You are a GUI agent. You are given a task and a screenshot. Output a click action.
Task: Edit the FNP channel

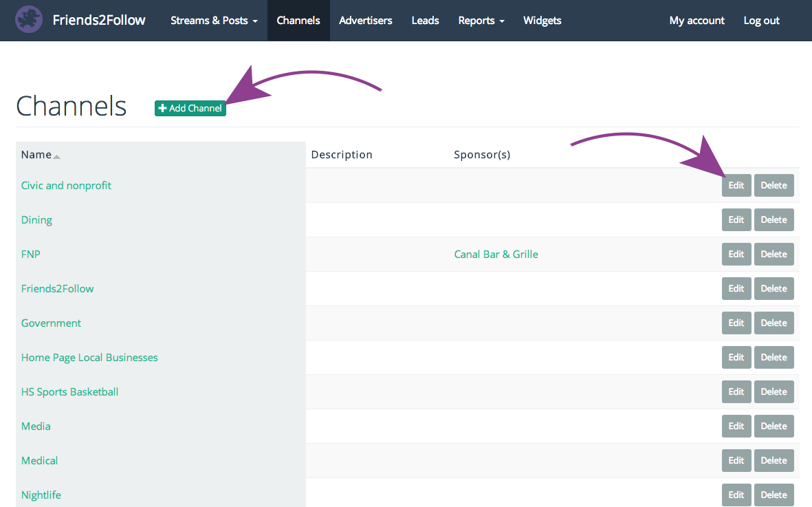coord(736,254)
